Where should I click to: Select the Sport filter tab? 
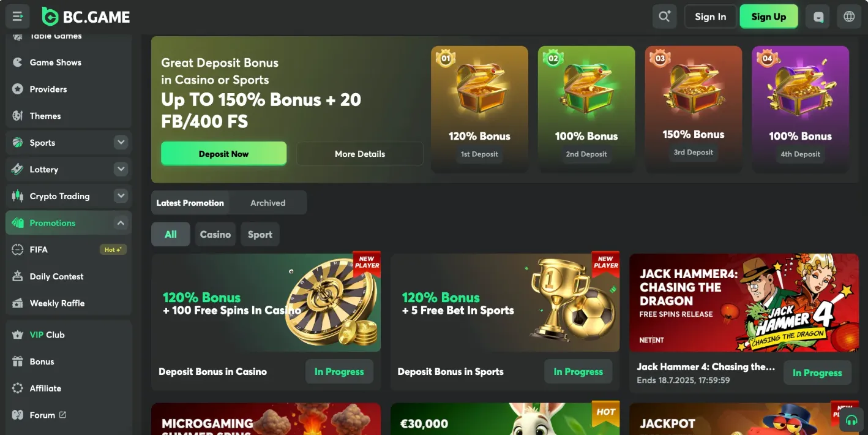click(260, 234)
